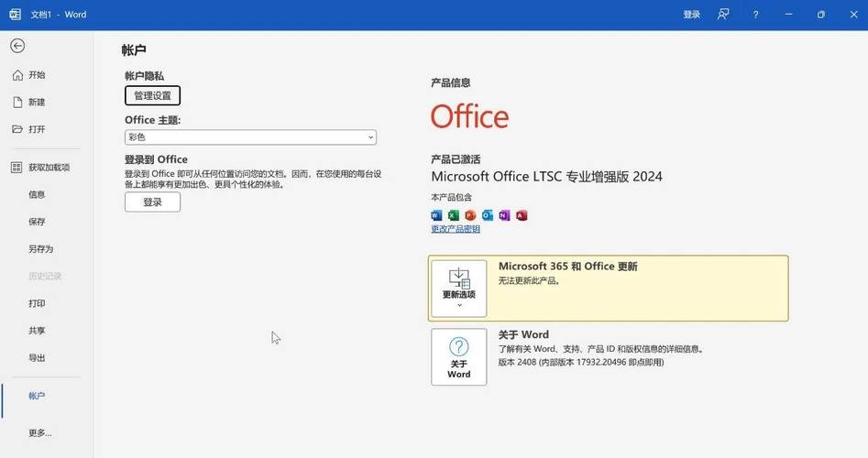Restore down the Word window
The width and height of the screenshot is (868, 458).
point(821,15)
